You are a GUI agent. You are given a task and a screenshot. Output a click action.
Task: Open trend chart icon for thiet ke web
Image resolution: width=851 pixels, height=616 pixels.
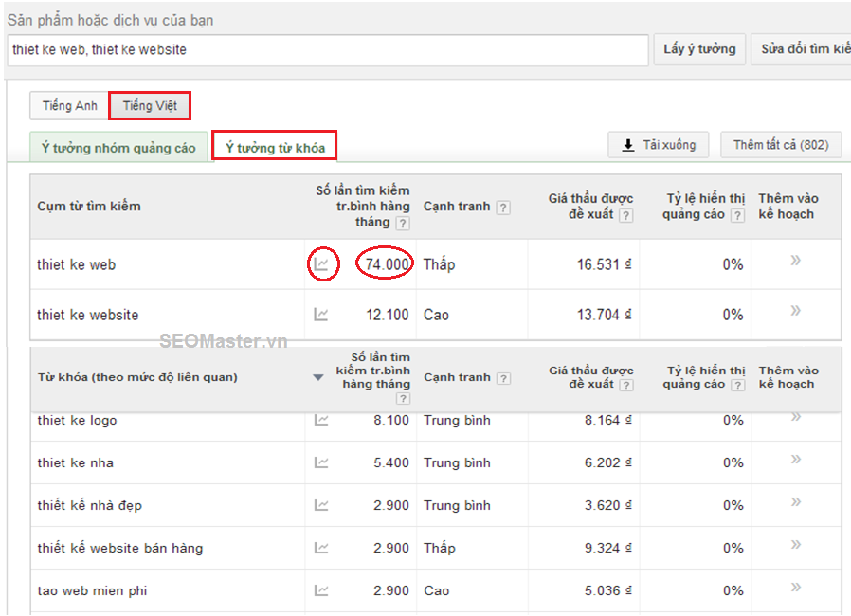(x=321, y=264)
